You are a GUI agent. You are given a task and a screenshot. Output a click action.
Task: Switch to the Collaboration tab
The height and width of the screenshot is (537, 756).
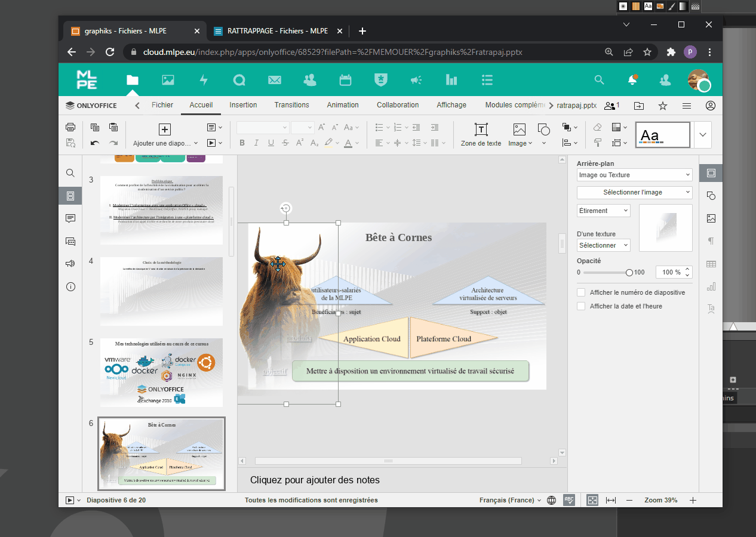tap(398, 105)
